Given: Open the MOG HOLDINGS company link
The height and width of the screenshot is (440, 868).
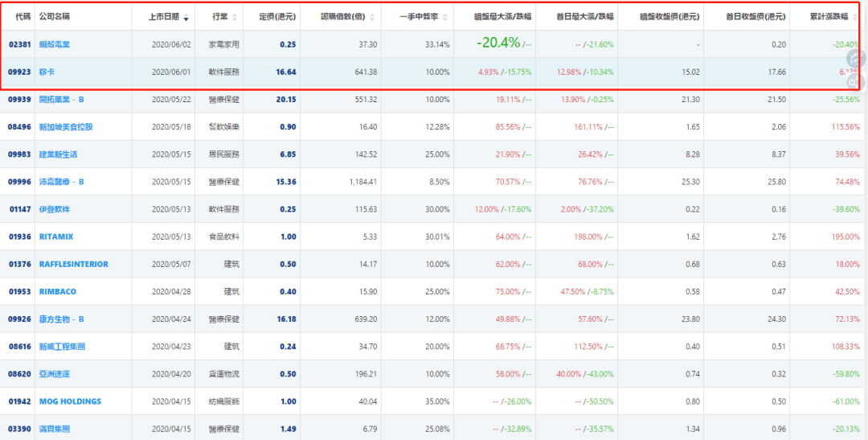Looking at the screenshot, I should click(70, 401).
